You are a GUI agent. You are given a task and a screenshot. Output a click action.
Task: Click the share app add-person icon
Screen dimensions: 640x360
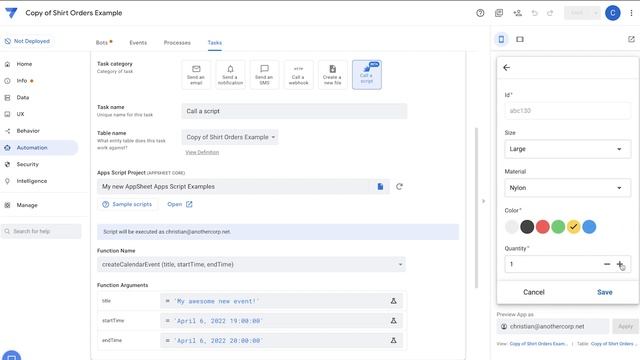[x=518, y=13]
